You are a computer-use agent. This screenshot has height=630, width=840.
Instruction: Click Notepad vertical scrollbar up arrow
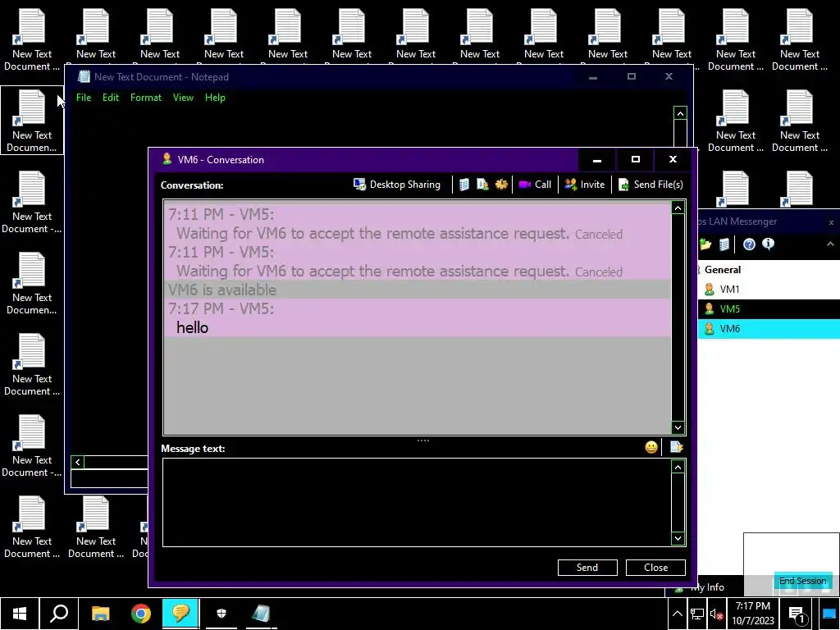pos(680,113)
